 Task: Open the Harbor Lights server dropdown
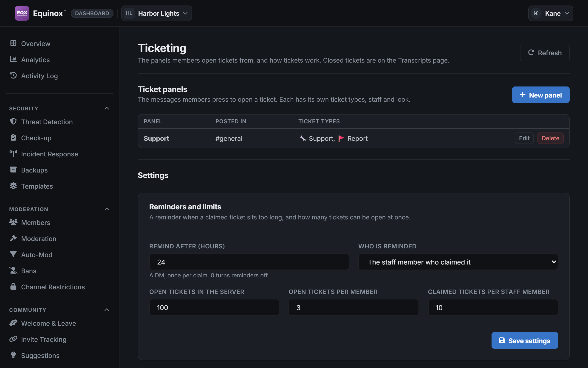156,13
